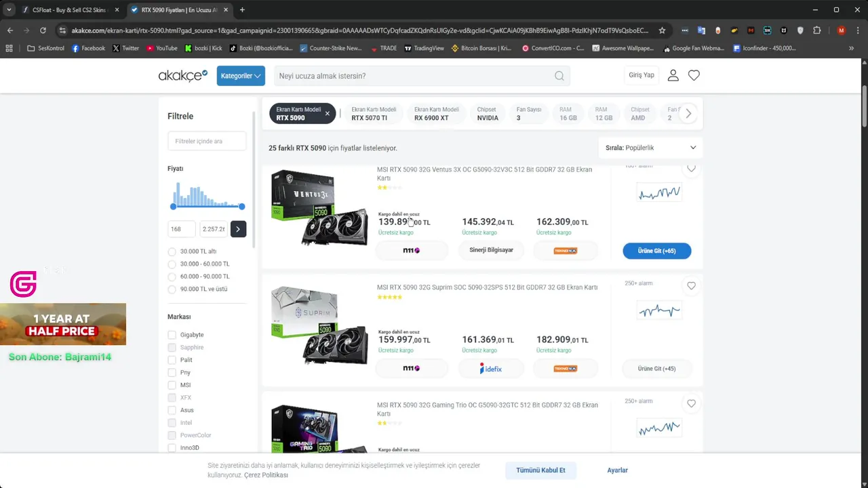Open the Çerez Politikası link
This screenshot has height=488, width=868.
(x=266, y=475)
